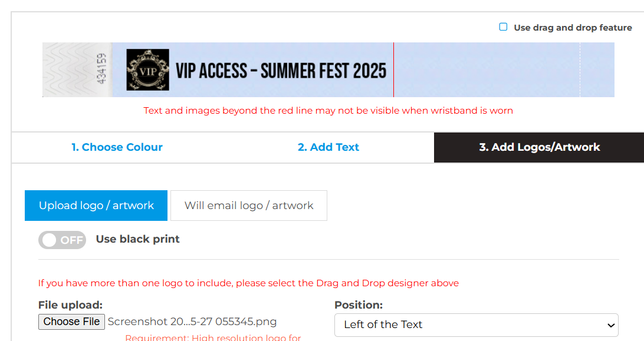Click the wristband serial number 434159
Viewport: 644px width, 341px height.
[x=101, y=69]
